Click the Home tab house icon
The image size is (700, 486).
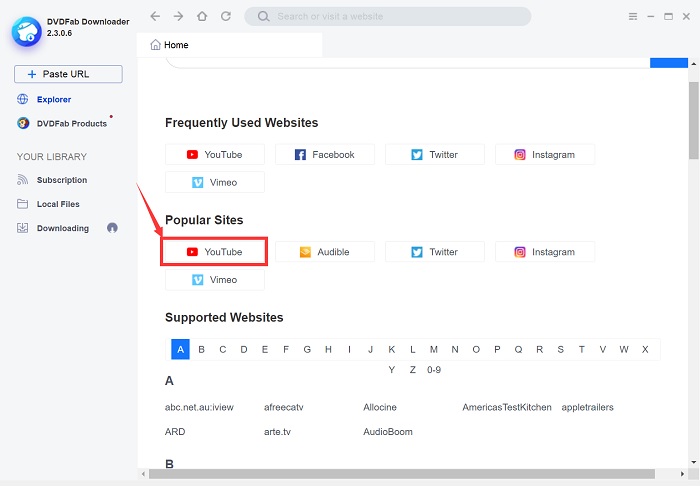pos(155,45)
